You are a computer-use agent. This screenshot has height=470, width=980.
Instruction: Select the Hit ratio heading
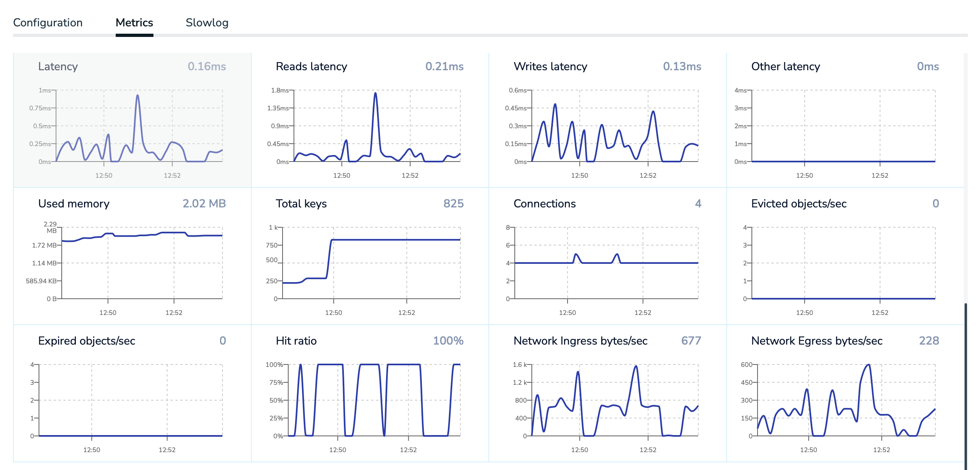click(296, 341)
